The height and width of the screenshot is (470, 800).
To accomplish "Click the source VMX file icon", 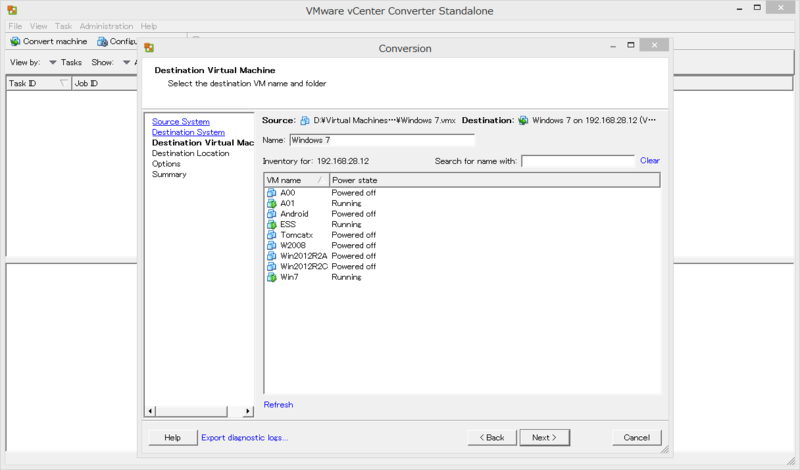I will (x=305, y=120).
